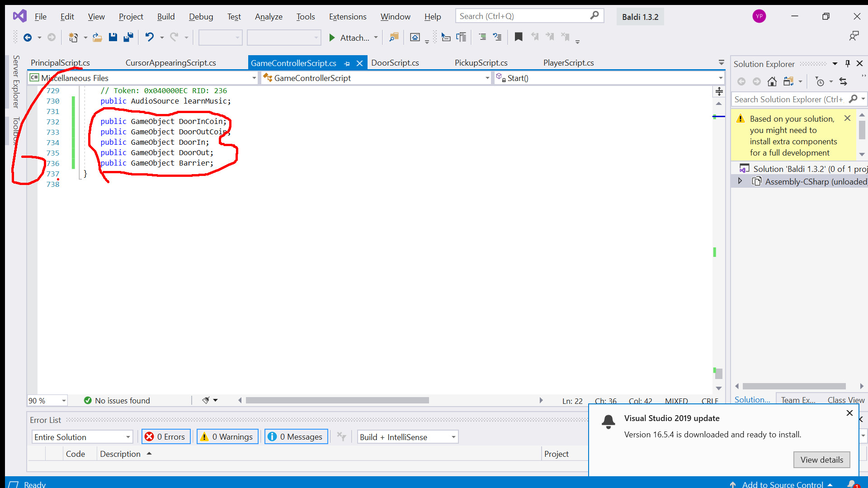This screenshot has height=488, width=868.
Task: Toggle the Errors filter button
Action: point(166,437)
